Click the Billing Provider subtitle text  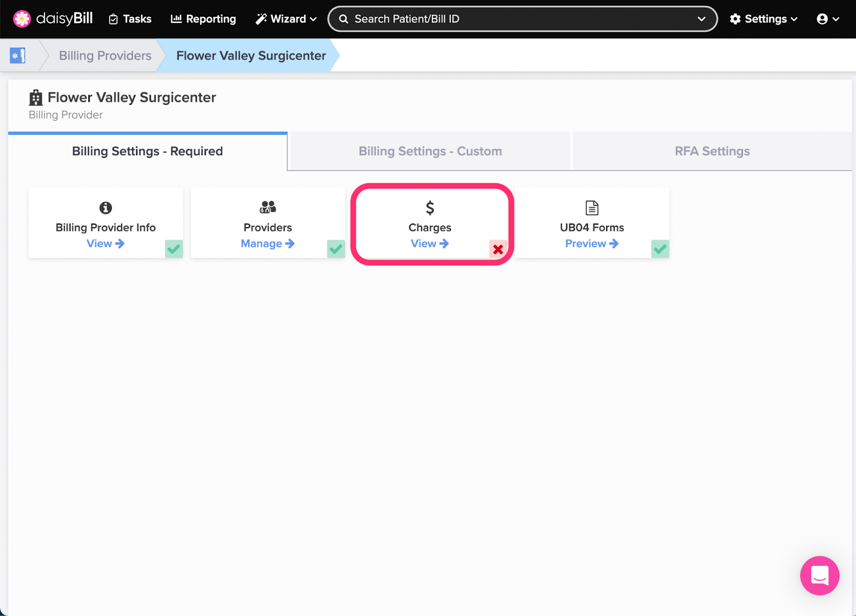pos(66,115)
